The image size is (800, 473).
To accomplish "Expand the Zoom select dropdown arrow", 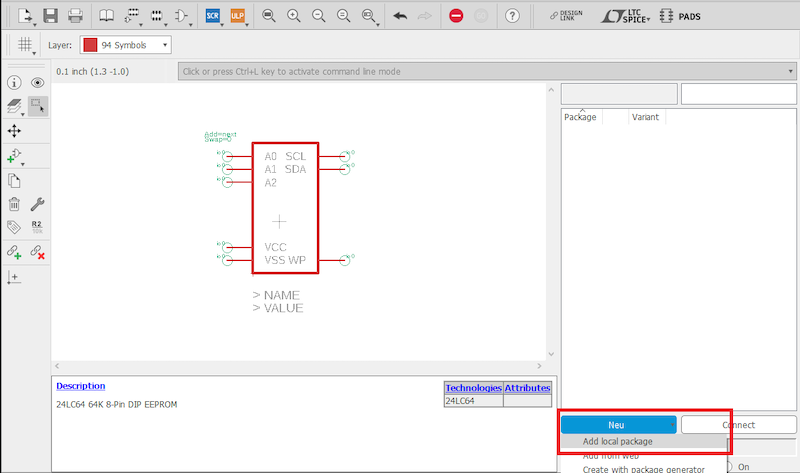I will click(378, 24).
